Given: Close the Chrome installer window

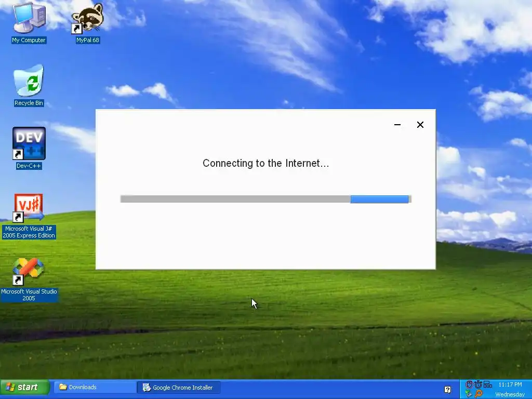Looking at the screenshot, I should pyautogui.click(x=420, y=125).
